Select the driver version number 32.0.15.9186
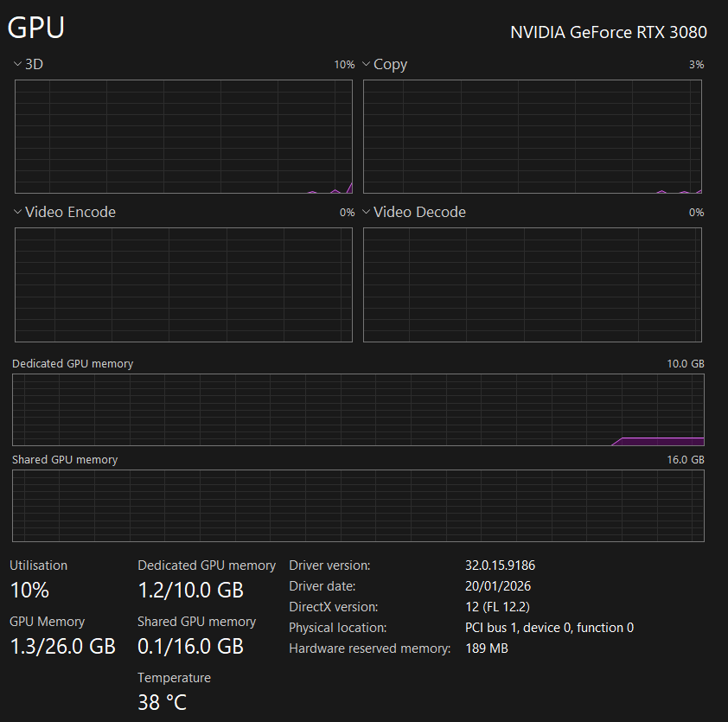The height and width of the screenshot is (722, 728). click(500, 565)
